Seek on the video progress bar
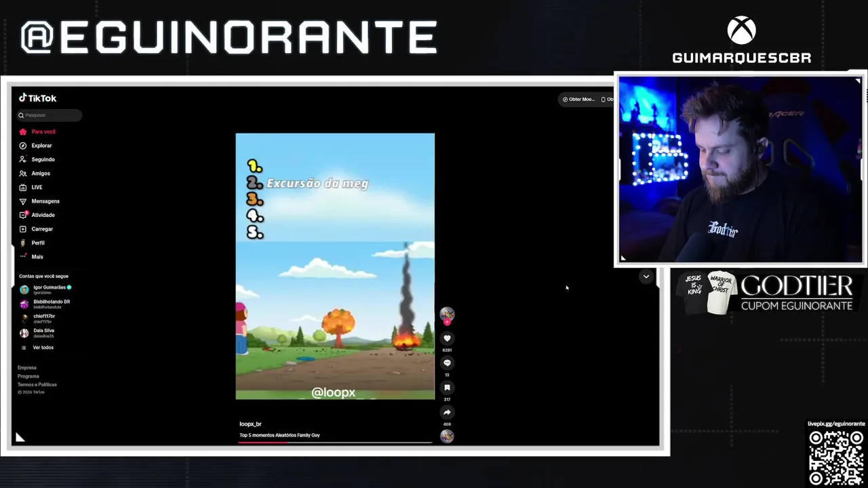This screenshot has width=868, height=488. 335,443
